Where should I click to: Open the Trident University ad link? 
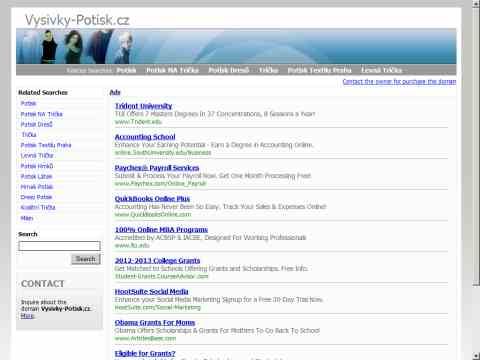(x=143, y=106)
